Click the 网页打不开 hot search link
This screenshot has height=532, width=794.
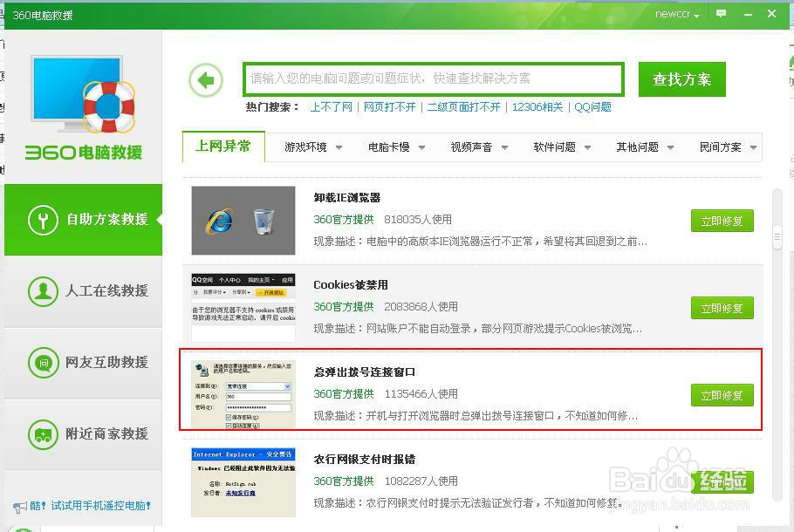[389, 106]
